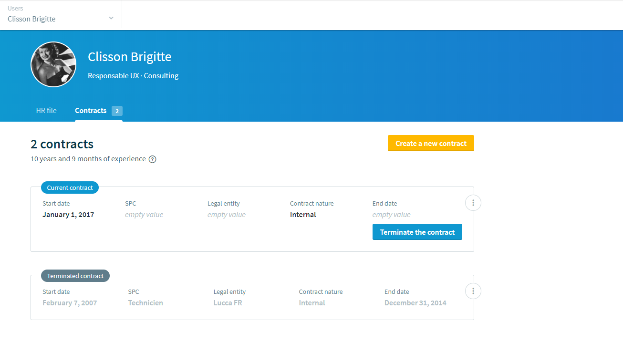Click the Terminated contract label badge
Image resolution: width=623 pixels, height=364 pixels.
pos(75,276)
